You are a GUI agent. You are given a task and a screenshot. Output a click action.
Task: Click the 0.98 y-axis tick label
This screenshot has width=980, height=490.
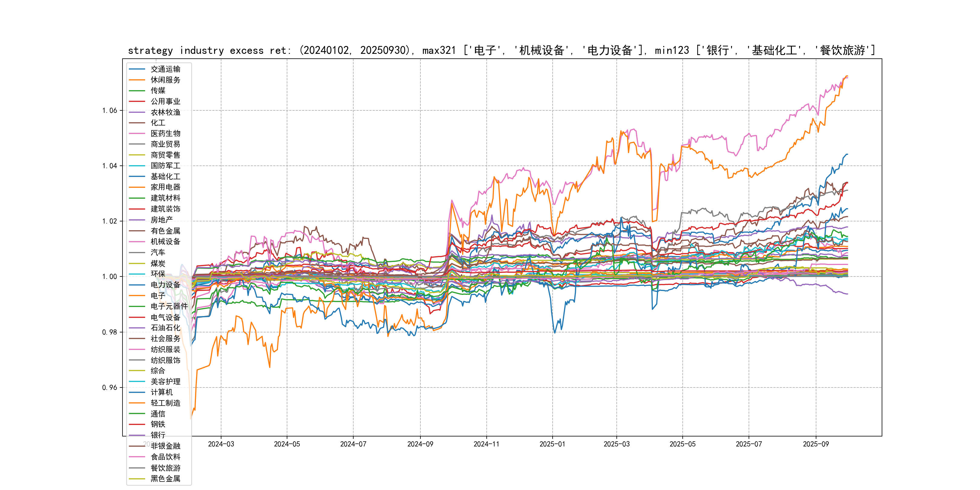(x=109, y=332)
